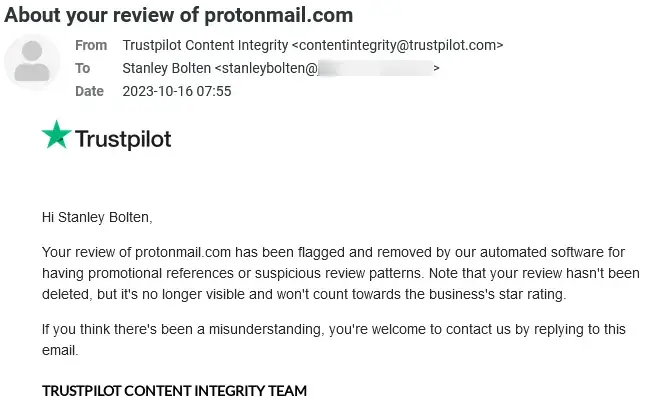
Task: Click the Date field label
Action: click(90, 91)
